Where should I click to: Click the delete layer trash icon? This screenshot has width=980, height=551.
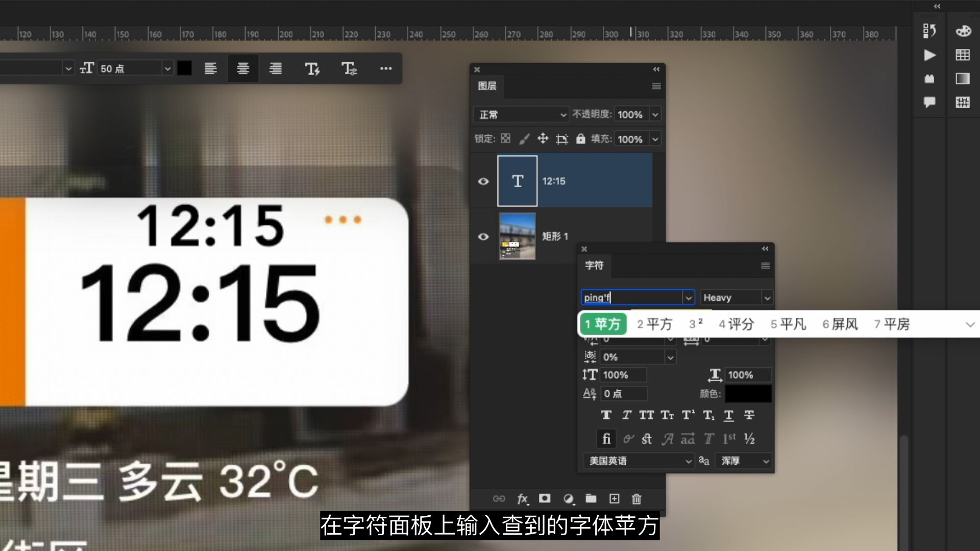pyautogui.click(x=636, y=498)
